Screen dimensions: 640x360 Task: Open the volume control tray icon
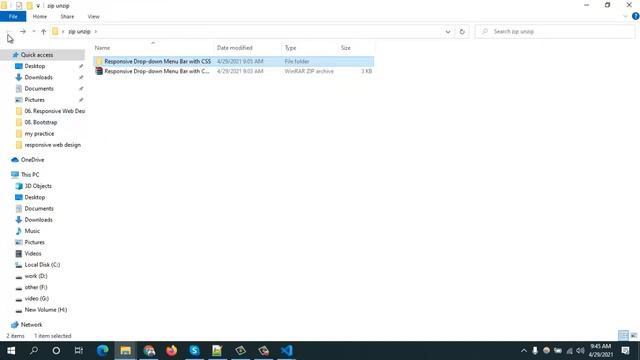pyautogui.click(x=580, y=351)
